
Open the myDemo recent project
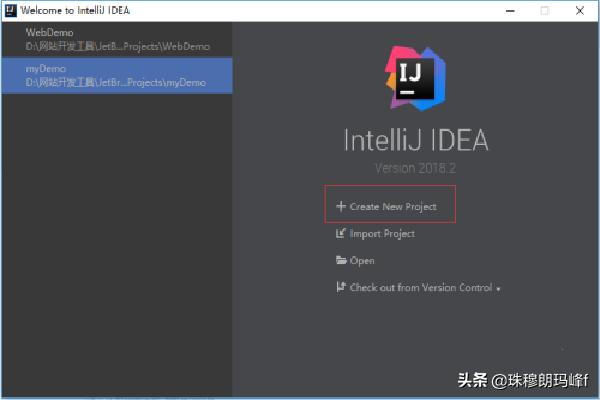click(117, 75)
